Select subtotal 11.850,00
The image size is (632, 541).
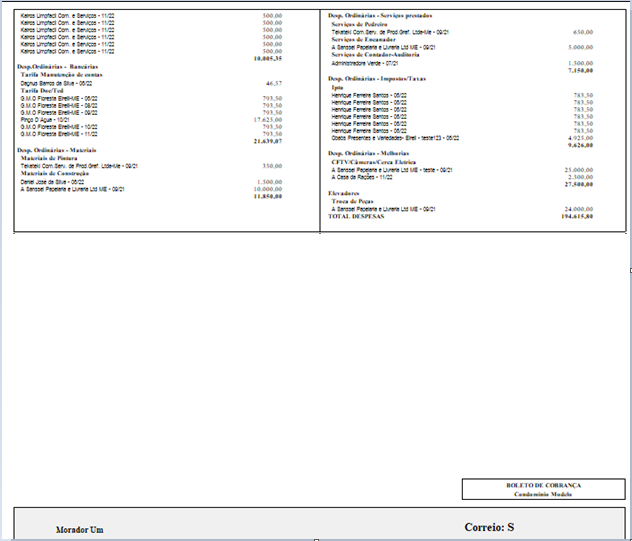click(x=268, y=197)
